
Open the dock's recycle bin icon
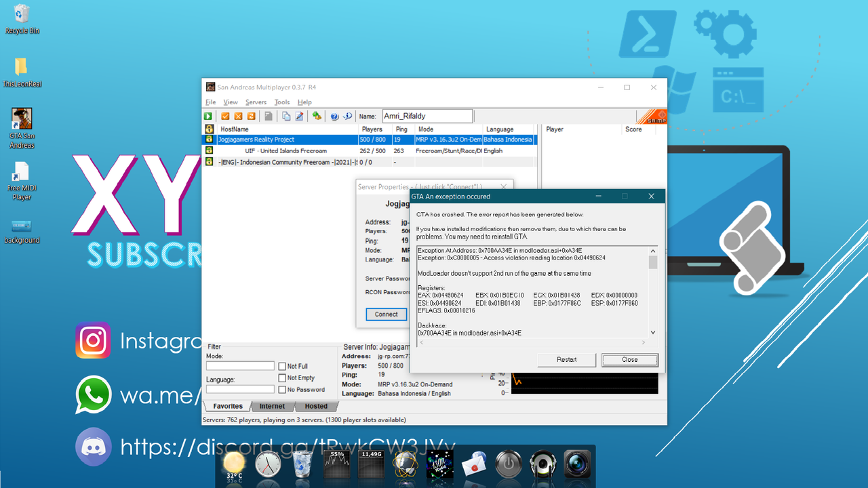[x=302, y=465]
